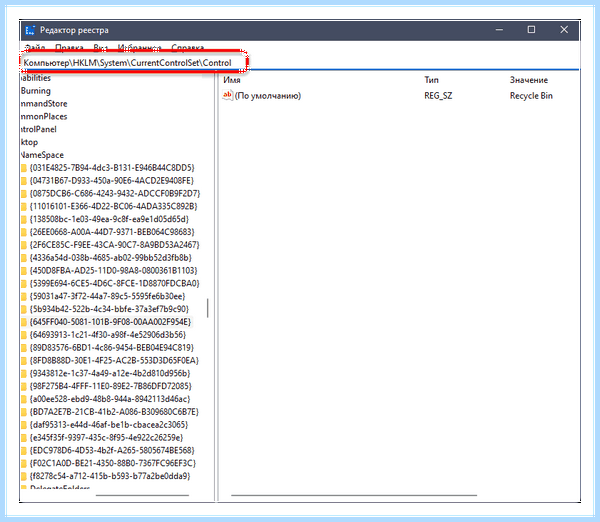Open the Справка menu
The width and height of the screenshot is (600, 522).
[x=188, y=47]
